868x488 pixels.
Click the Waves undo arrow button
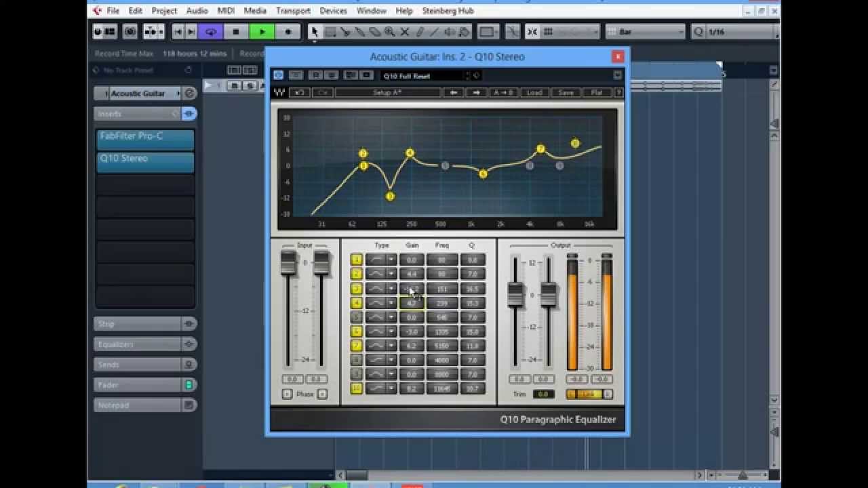(x=300, y=92)
